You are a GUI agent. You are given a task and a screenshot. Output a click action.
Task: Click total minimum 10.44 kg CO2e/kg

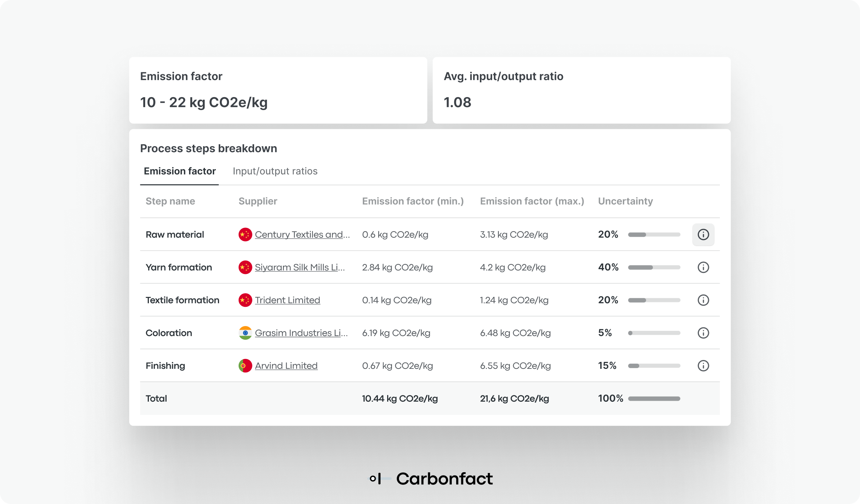[400, 399]
